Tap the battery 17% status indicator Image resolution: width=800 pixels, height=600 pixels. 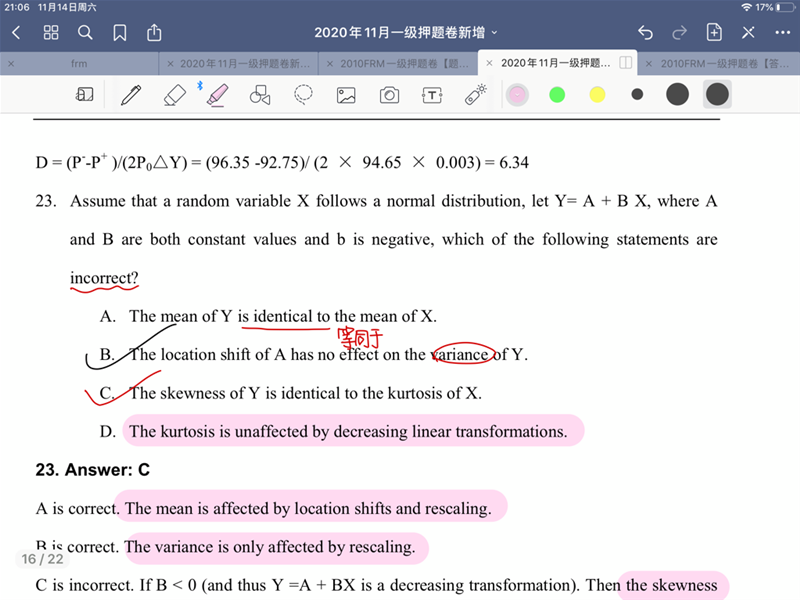(776, 7)
